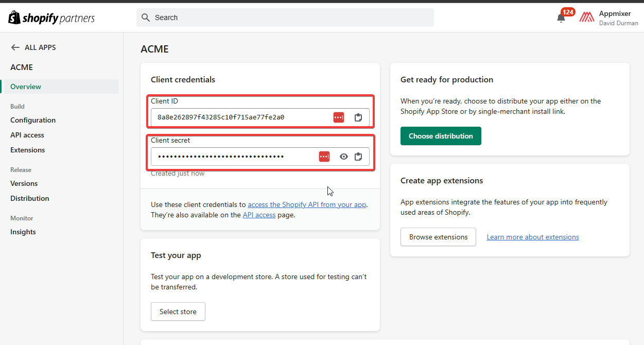
Task: Select Versions under Release
Action: pyautogui.click(x=24, y=183)
